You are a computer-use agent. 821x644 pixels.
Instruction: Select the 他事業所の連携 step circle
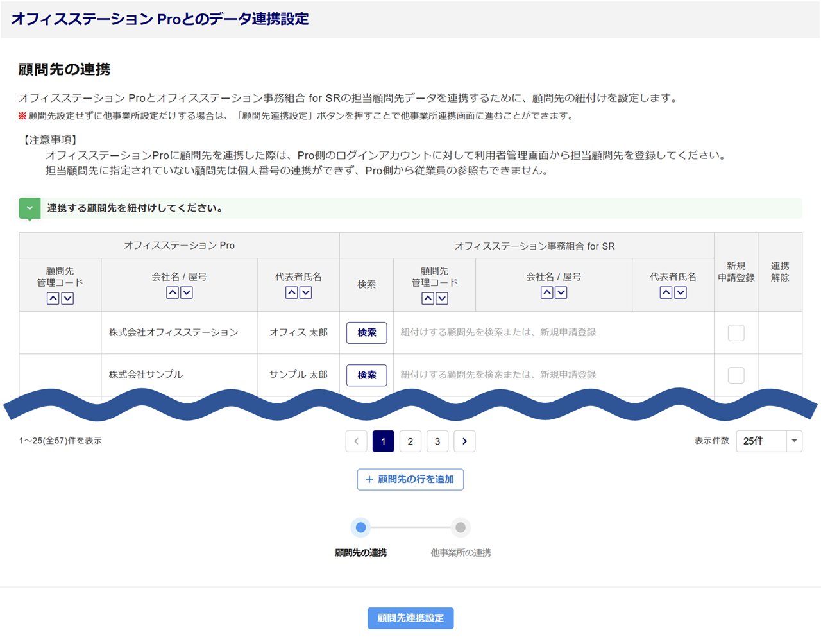[x=460, y=527]
